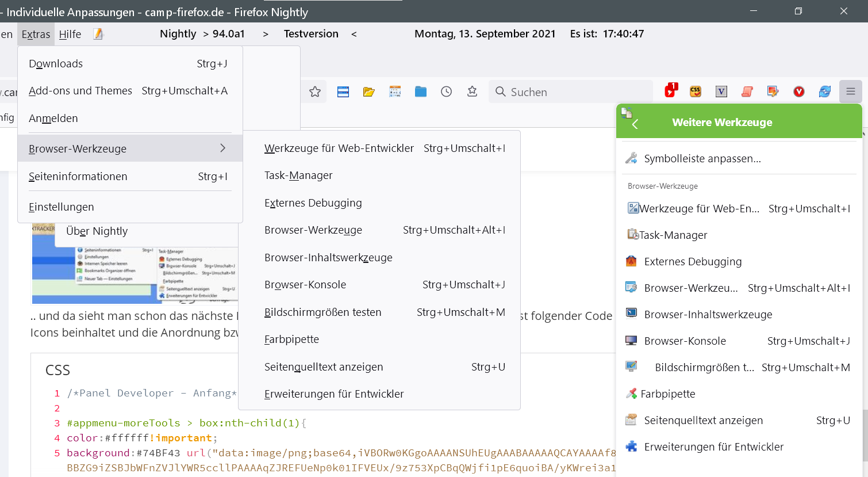Click the calendar grid toolbar icon

[x=395, y=92]
